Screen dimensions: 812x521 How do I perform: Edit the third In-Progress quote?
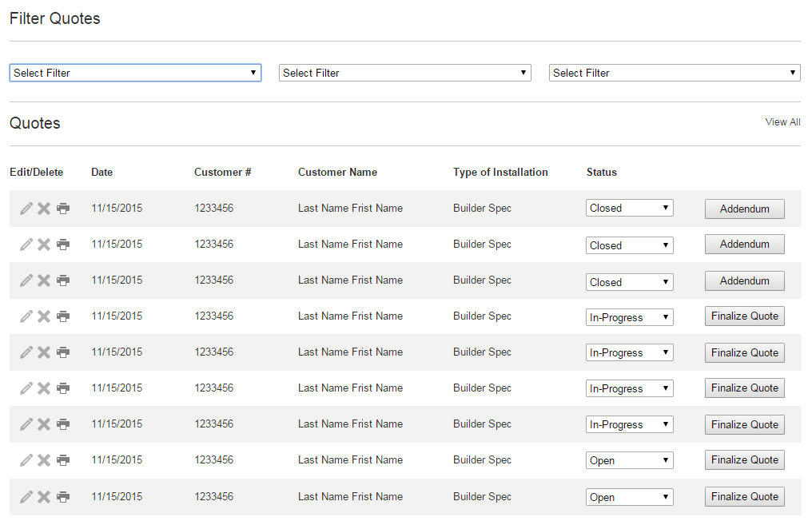point(26,388)
